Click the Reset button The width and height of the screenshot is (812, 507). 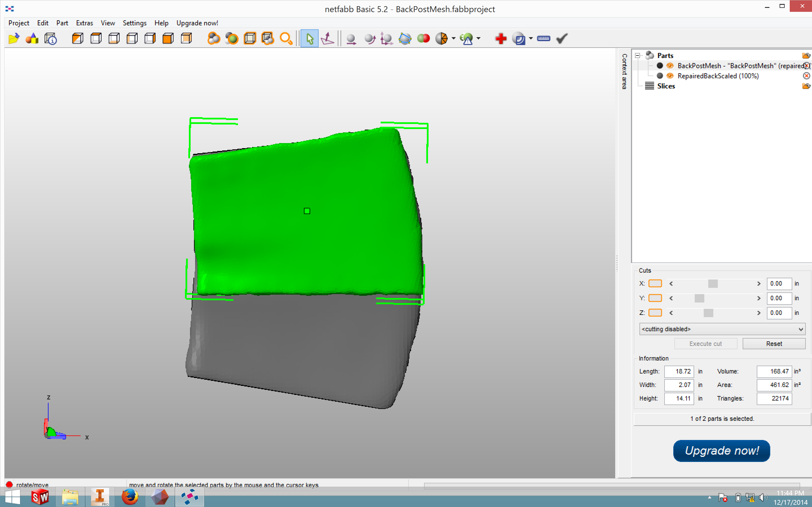773,343
